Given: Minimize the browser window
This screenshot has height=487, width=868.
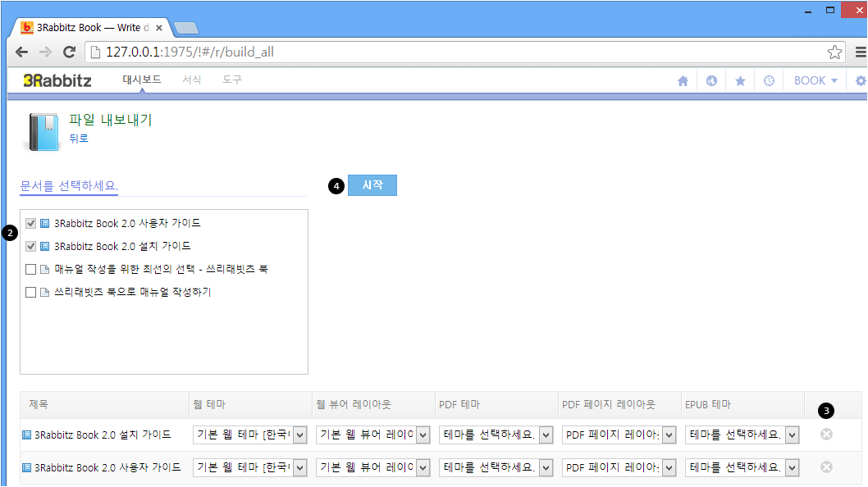Looking at the screenshot, I should tap(808, 11).
